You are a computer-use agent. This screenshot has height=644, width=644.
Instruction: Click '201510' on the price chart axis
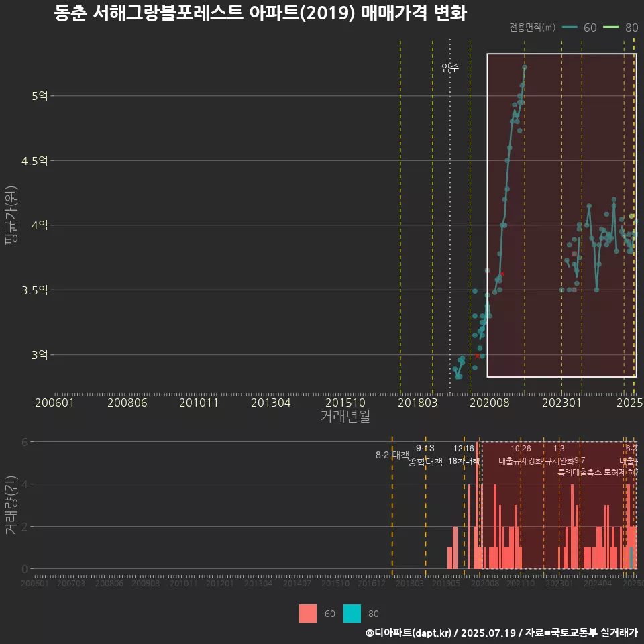[345, 402]
